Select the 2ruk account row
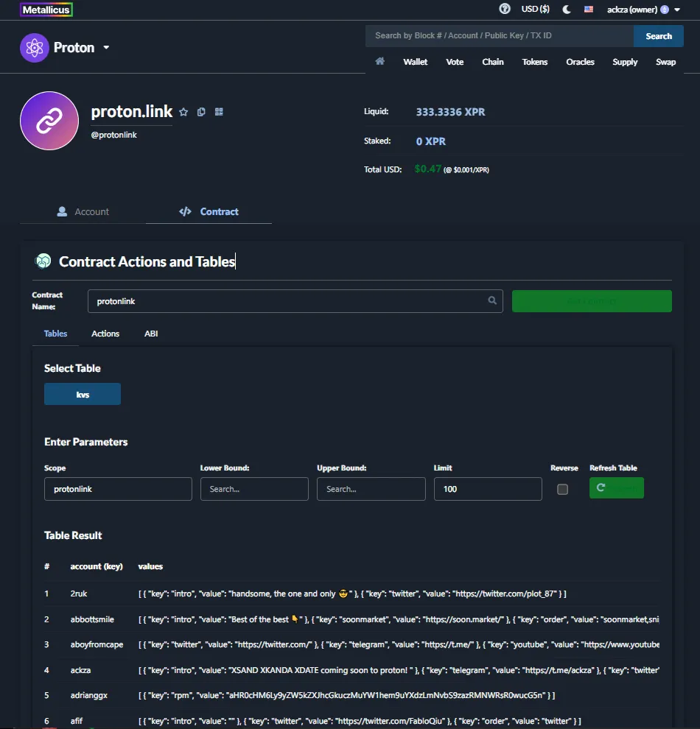Image resolution: width=700 pixels, height=729 pixels. click(352, 594)
